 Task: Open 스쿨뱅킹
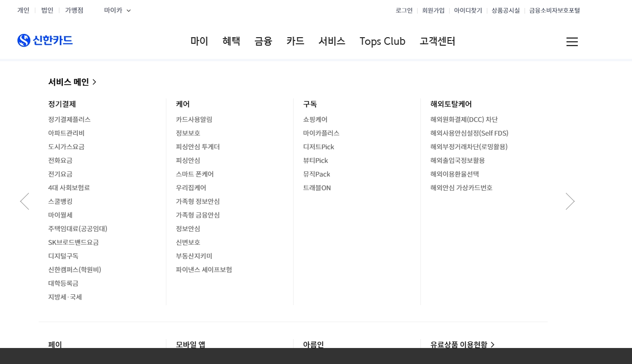pyautogui.click(x=60, y=202)
